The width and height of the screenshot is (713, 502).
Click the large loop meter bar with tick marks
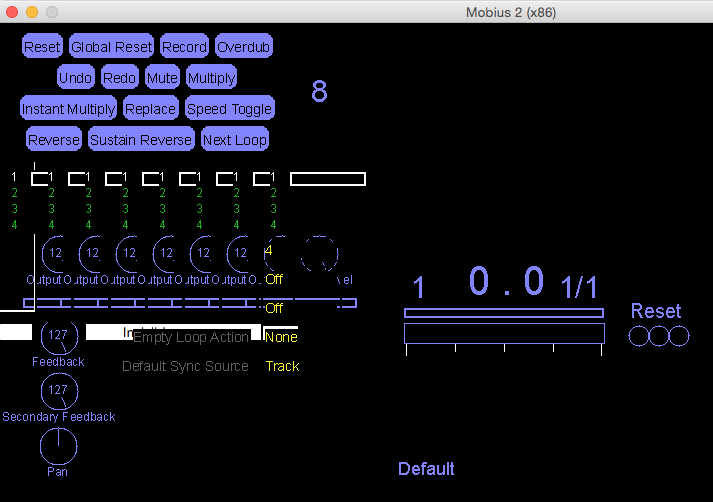click(x=504, y=334)
